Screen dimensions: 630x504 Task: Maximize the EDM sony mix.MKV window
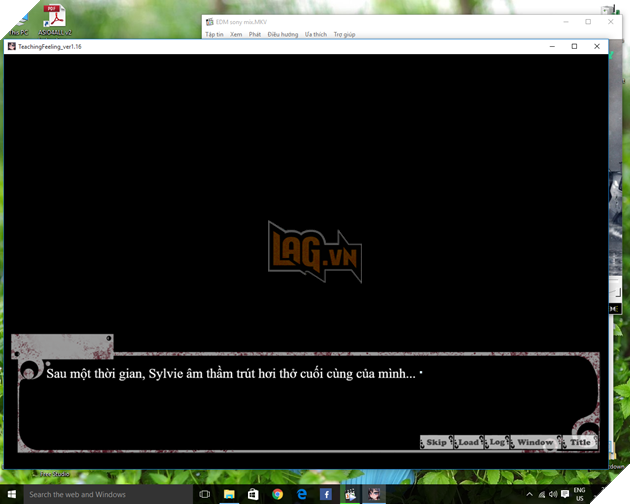point(588,22)
